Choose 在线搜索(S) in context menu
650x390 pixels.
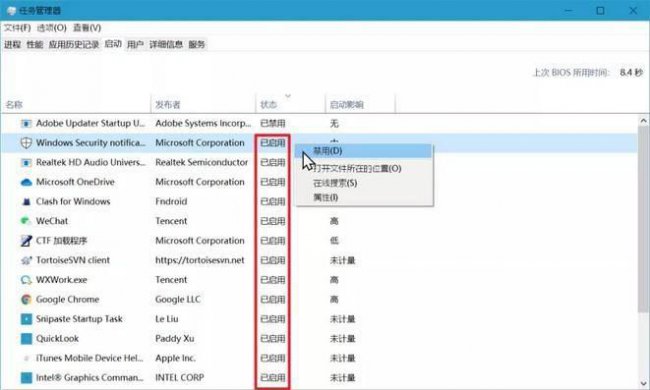(x=364, y=183)
